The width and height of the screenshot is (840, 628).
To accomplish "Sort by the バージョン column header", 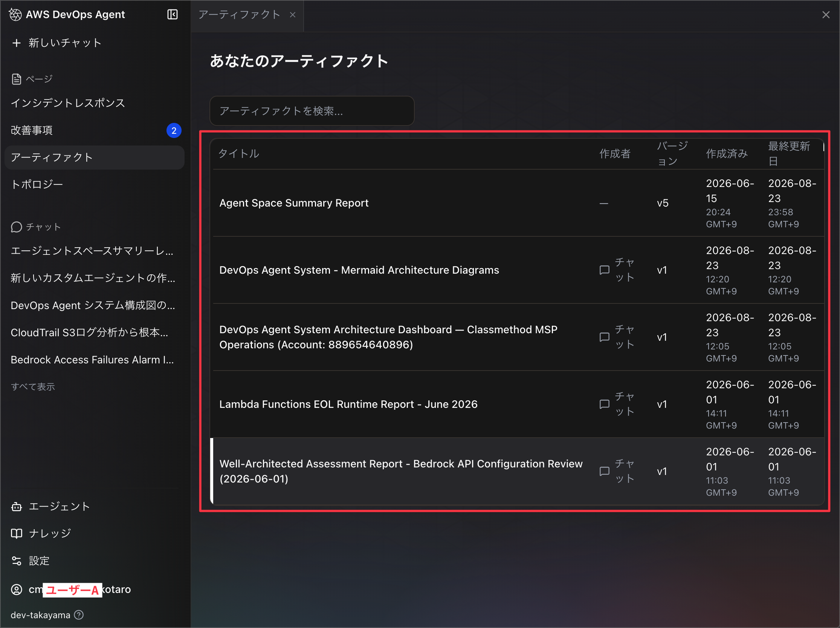I will tap(672, 153).
